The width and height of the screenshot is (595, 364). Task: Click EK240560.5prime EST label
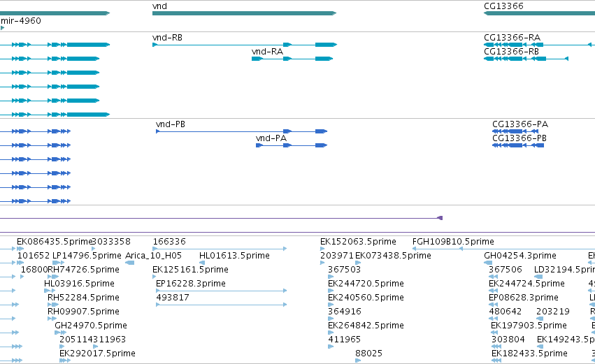point(366,298)
